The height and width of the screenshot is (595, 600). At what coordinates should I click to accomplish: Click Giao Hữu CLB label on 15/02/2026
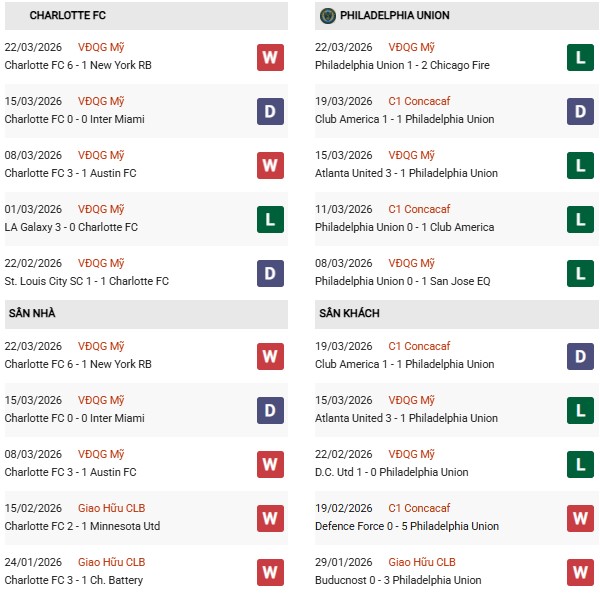(x=111, y=508)
